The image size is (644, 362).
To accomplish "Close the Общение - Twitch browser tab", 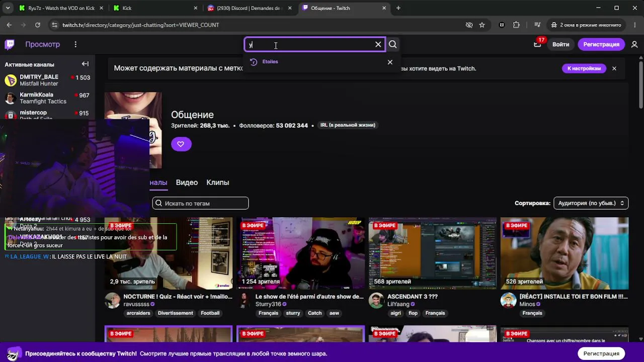I will [384, 8].
